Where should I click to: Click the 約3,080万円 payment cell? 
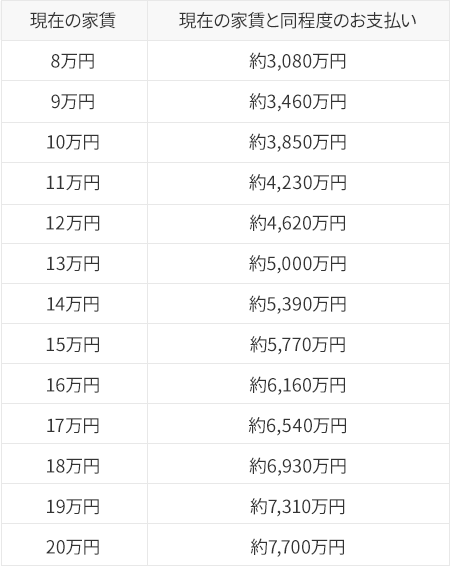point(298,61)
